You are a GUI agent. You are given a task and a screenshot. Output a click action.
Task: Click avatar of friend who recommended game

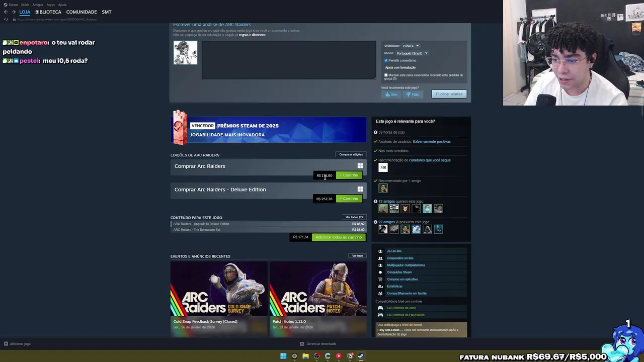click(383, 188)
